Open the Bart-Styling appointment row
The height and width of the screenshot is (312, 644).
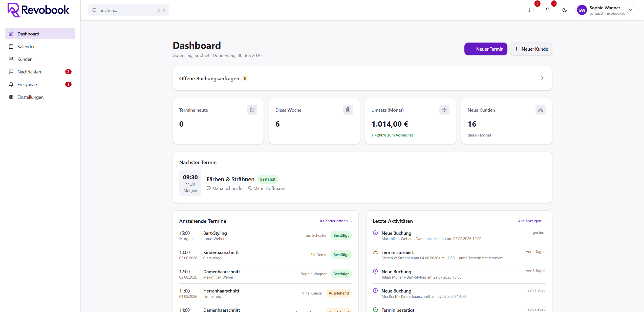coord(266,236)
